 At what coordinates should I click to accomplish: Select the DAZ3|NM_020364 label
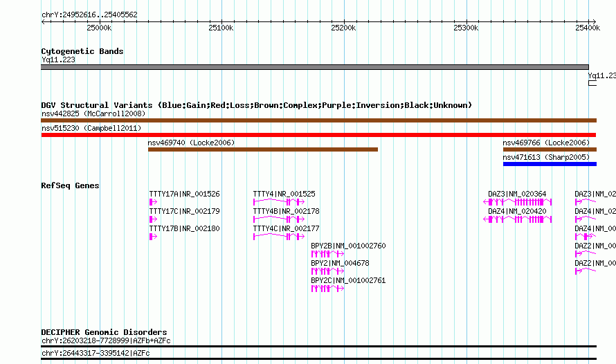click(x=517, y=194)
